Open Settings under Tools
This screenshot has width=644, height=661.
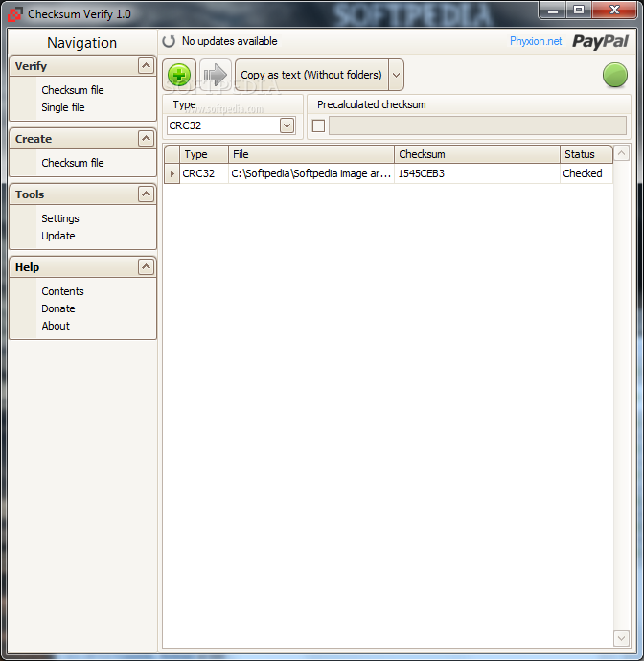[60, 218]
